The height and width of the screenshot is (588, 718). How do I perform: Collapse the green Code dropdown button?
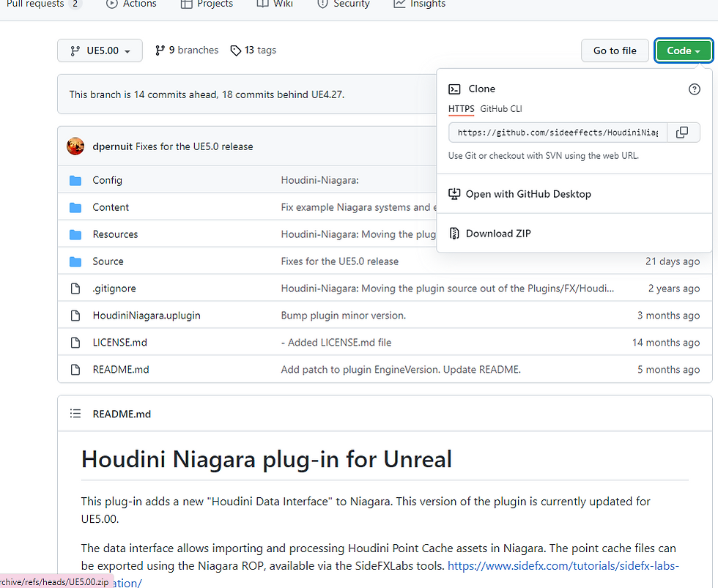click(684, 51)
